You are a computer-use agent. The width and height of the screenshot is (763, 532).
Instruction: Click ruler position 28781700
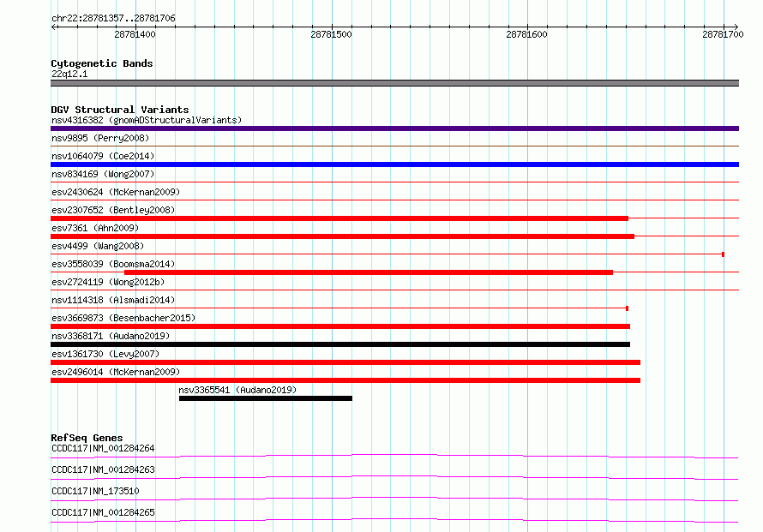point(723,34)
